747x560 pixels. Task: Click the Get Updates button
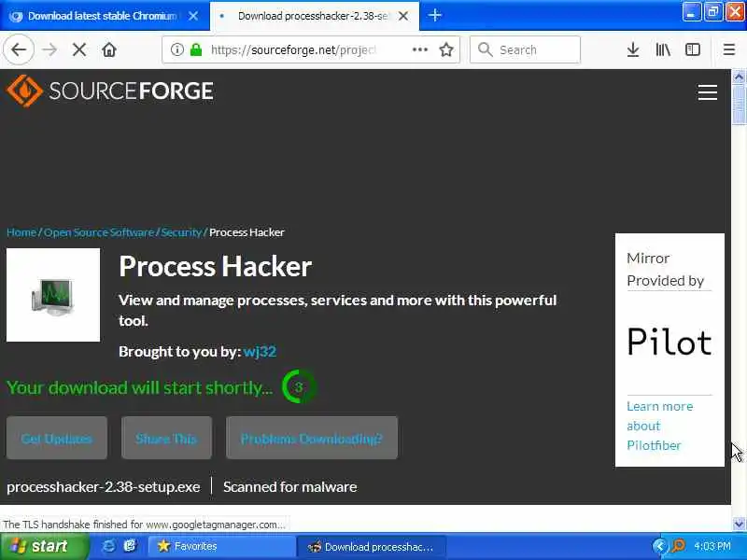point(57,438)
